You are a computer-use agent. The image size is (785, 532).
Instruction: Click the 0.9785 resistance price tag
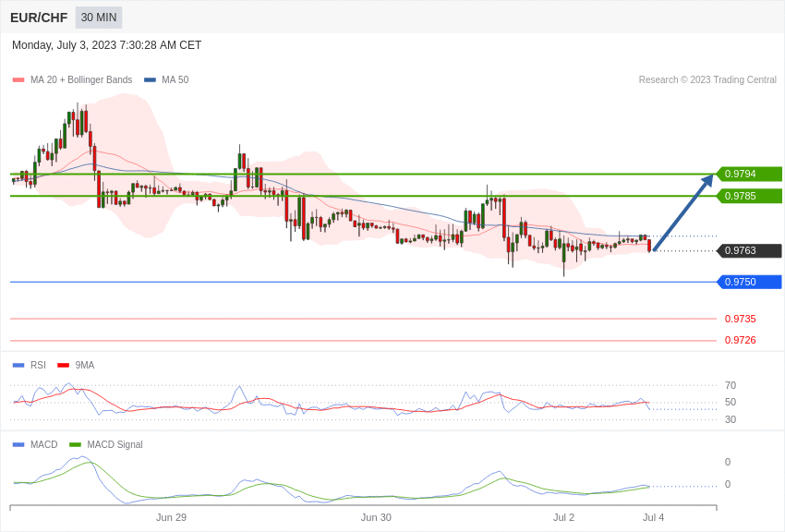(749, 196)
